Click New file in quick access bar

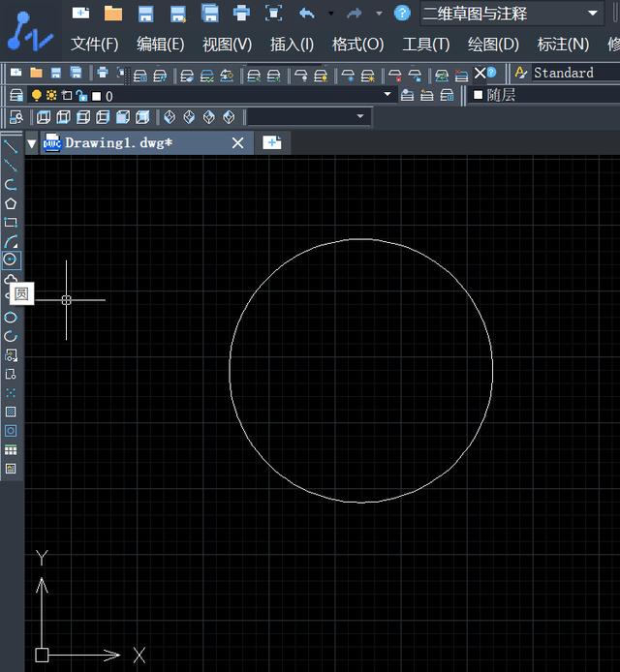(x=80, y=13)
